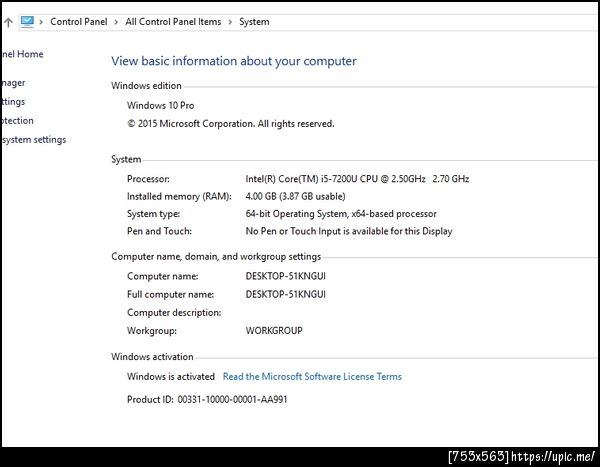The height and width of the screenshot is (467, 600).
Task: Click the 'Installed memory (RAM):' label
Action: tap(179, 196)
